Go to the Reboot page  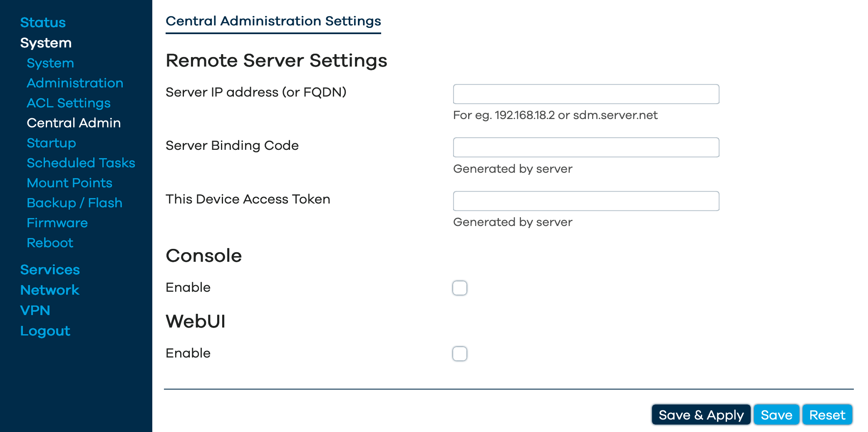click(50, 243)
